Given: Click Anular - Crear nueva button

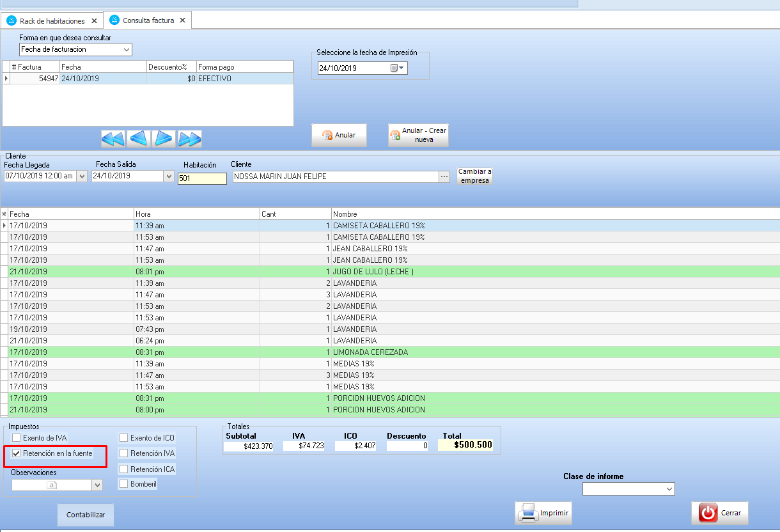Looking at the screenshot, I should 418,136.
